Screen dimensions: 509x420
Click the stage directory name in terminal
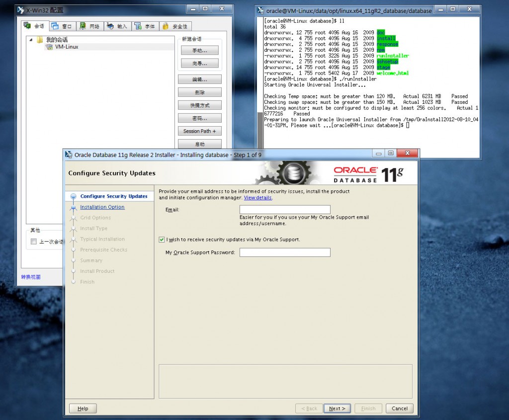[383, 68]
